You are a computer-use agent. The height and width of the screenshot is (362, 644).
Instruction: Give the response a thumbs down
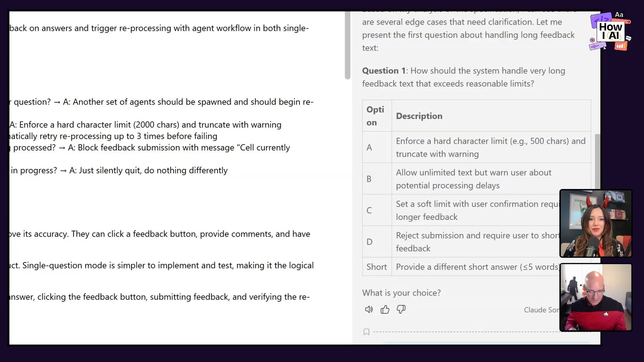(x=401, y=309)
